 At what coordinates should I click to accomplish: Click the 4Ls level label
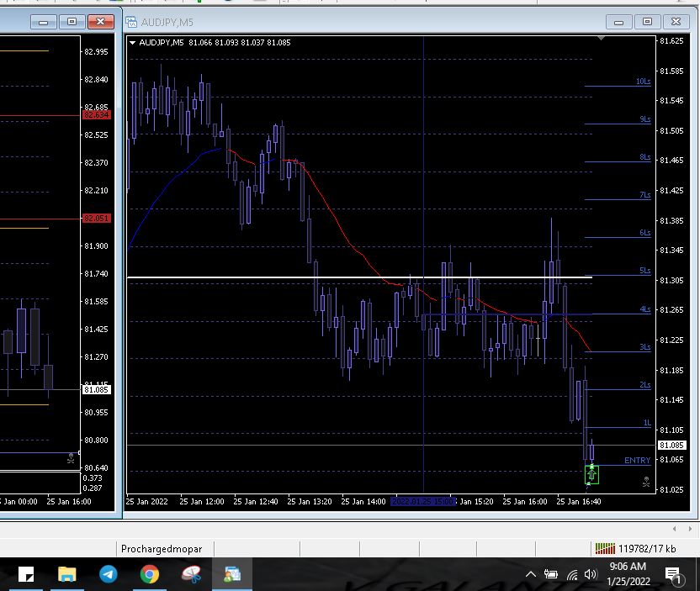tap(645, 309)
